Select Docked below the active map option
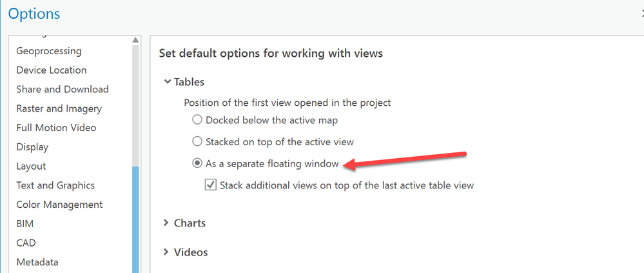This screenshot has height=273, width=644. (197, 120)
